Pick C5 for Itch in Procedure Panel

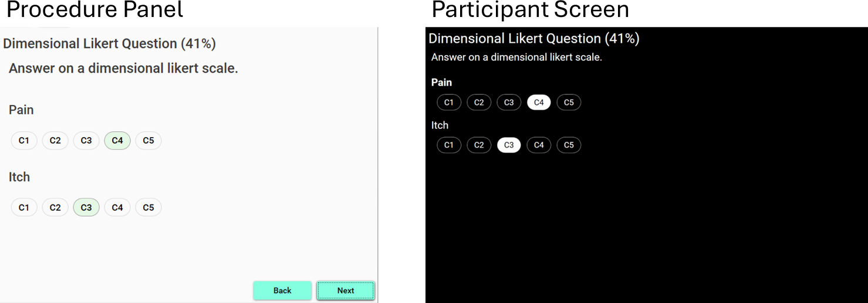pyautogui.click(x=148, y=207)
